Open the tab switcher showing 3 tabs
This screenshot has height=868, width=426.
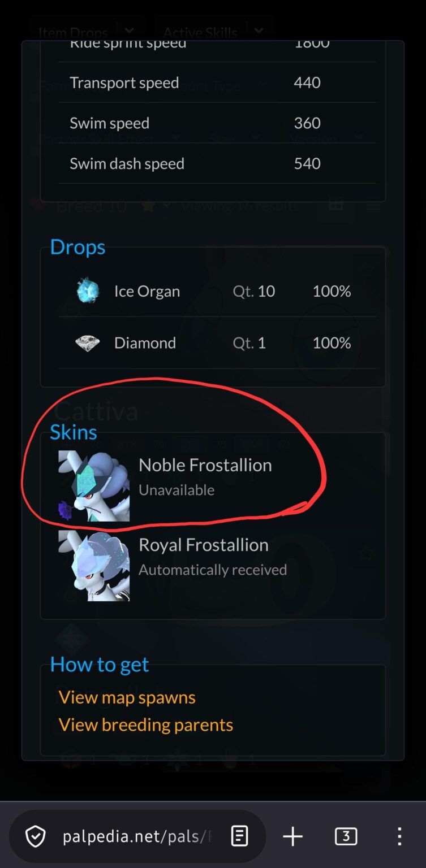click(x=346, y=836)
